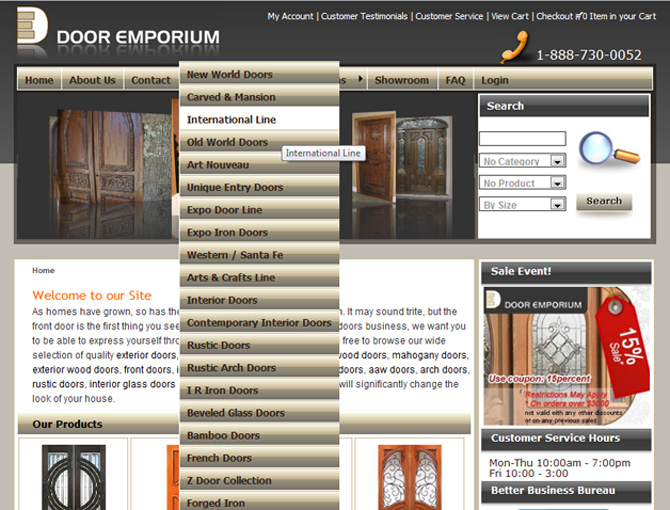The image size is (670, 510).
Task: Open the No Category dropdown
Action: tap(523, 161)
